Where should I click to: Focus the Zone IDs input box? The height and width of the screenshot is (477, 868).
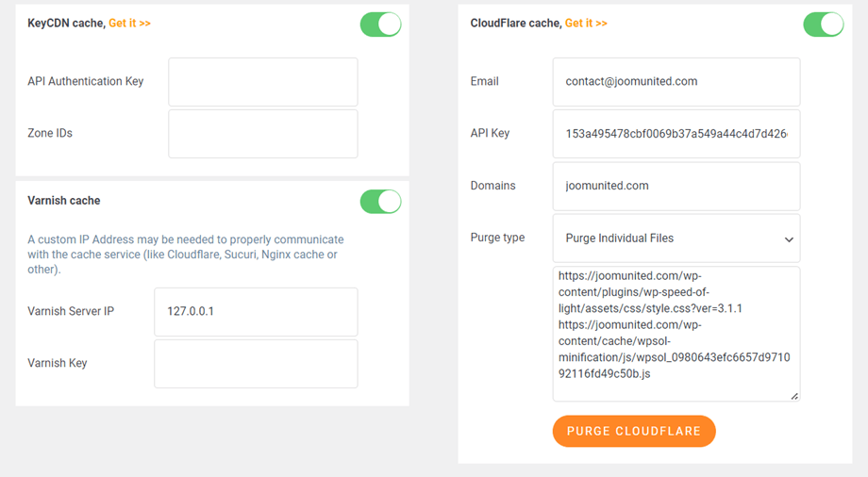[262, 134]
